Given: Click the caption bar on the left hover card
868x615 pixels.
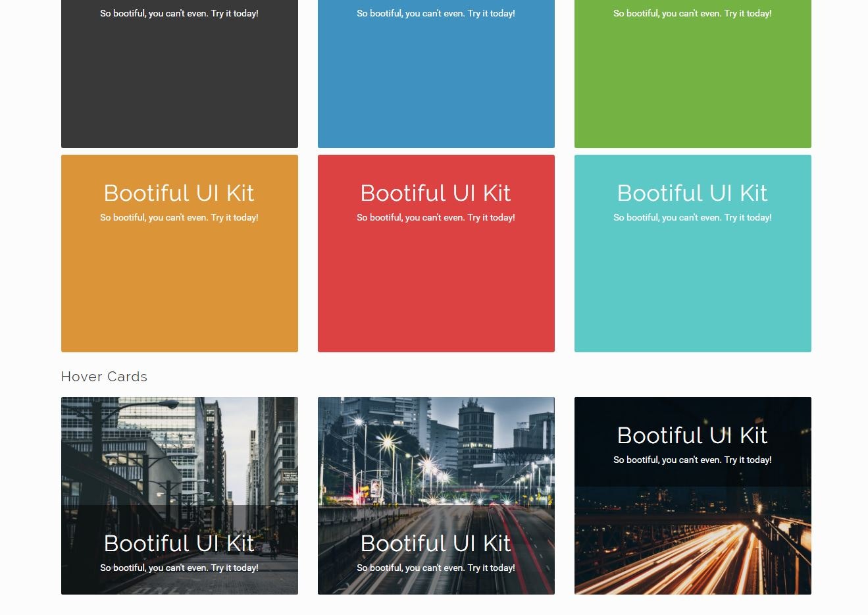Looking at the screenshot, I should click(179, 553).
